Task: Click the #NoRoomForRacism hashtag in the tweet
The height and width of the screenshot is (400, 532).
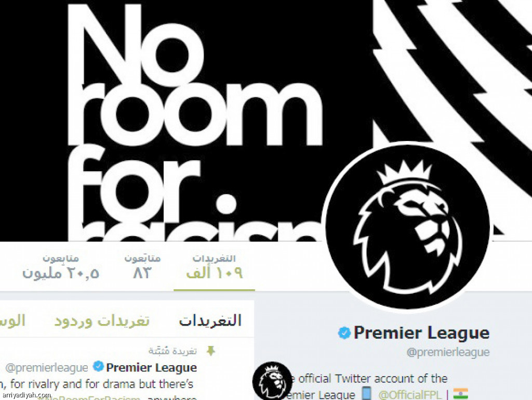Action: click(x=89, y=397)
